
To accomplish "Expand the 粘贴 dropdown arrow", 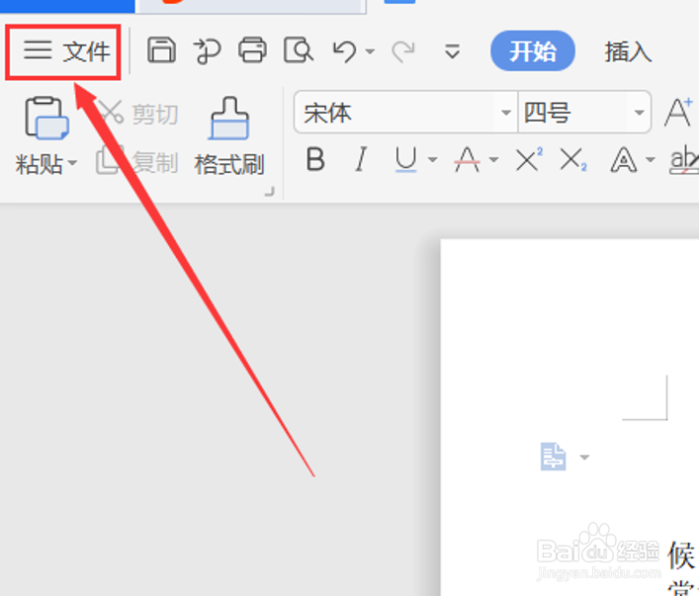I will pos(73,162).
